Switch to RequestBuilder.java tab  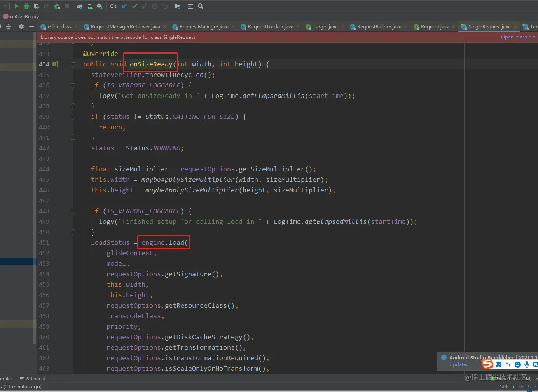click(x=379, y=26)
